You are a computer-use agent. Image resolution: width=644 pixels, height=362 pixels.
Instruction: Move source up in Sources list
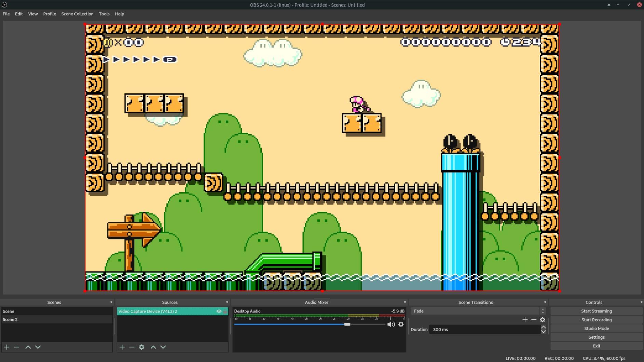[x=153, y=347]
